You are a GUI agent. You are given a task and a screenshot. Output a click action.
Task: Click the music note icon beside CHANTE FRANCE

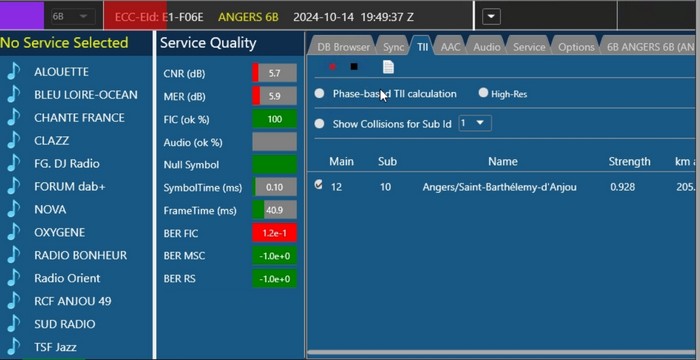tap(13, 117)
